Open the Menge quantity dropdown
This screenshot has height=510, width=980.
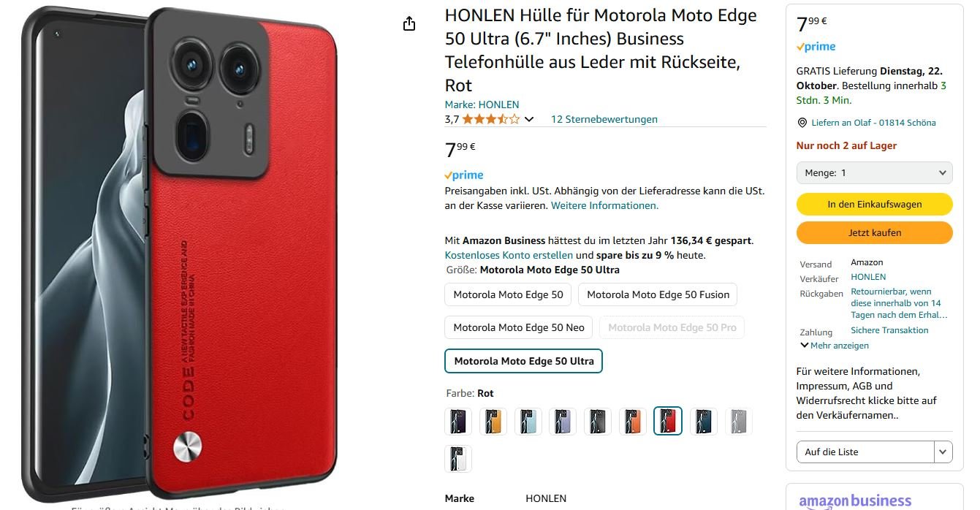874,173
